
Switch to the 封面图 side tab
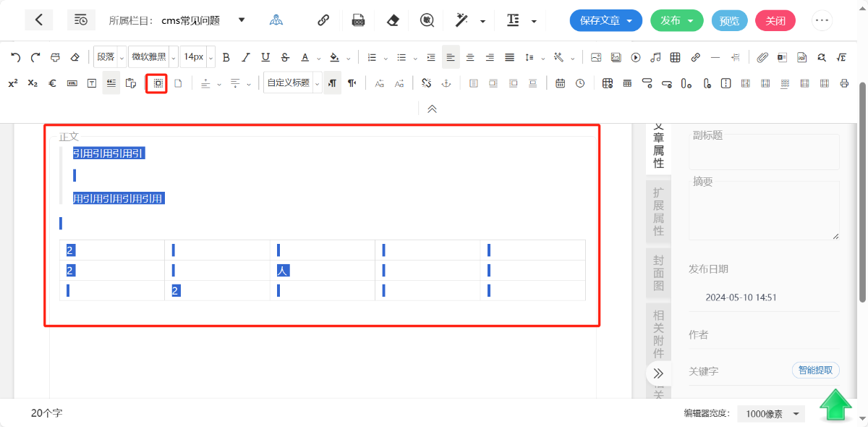658,272
